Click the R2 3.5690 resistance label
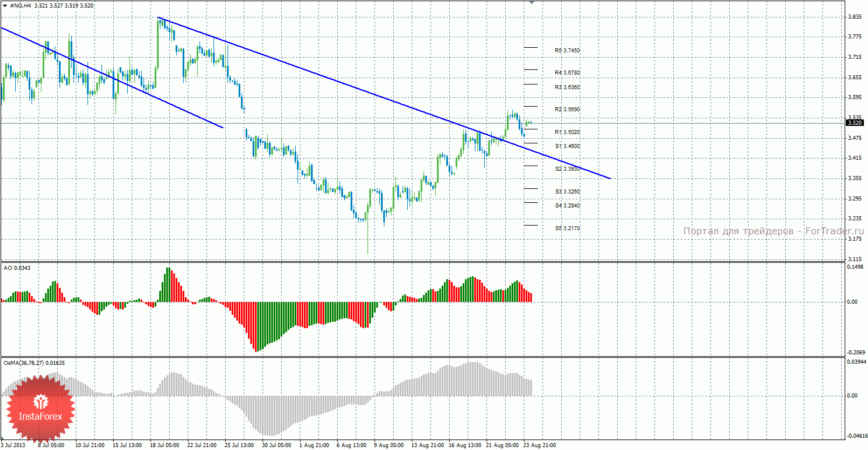Viewport: 868px width, 450px height. click(x=568, y=110)
